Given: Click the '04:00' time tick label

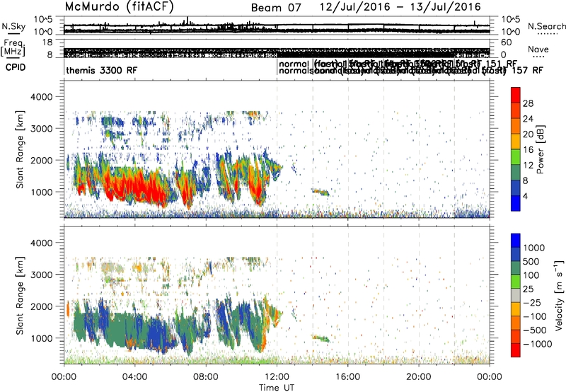Looking at the screenshot, I should click(x=134, y=377).
